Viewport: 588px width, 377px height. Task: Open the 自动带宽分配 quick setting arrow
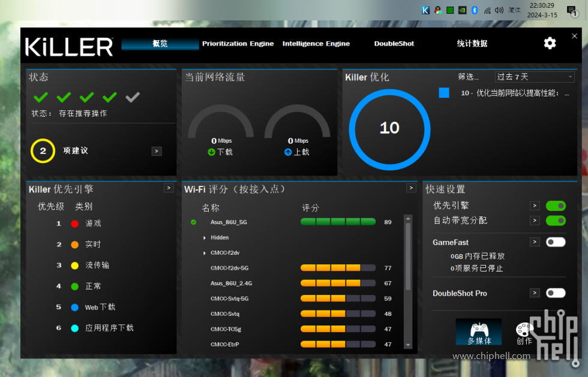(x=535, y=221)
